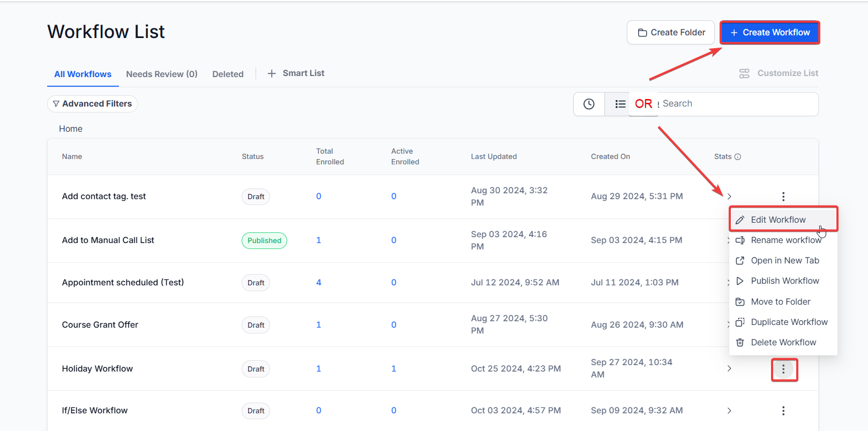Select Delete Workflow option

(783, 342)
